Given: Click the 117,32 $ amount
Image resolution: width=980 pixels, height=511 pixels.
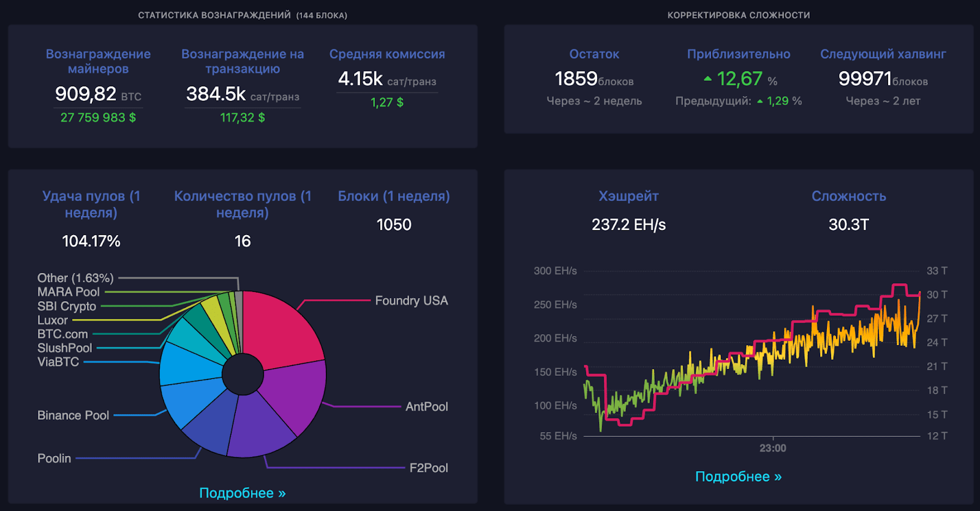Looking at the screenshot, I should click(x=243, y=117).
